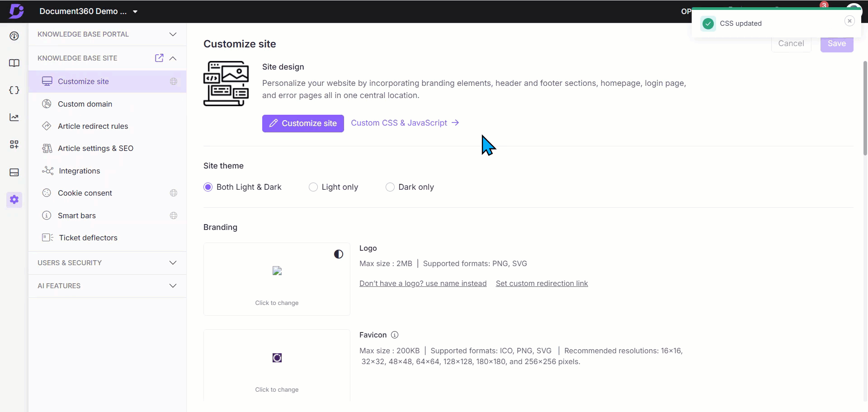Open the API documentation braces icon
The height and width of the screenshot is (412, 868).
point(14,90)
